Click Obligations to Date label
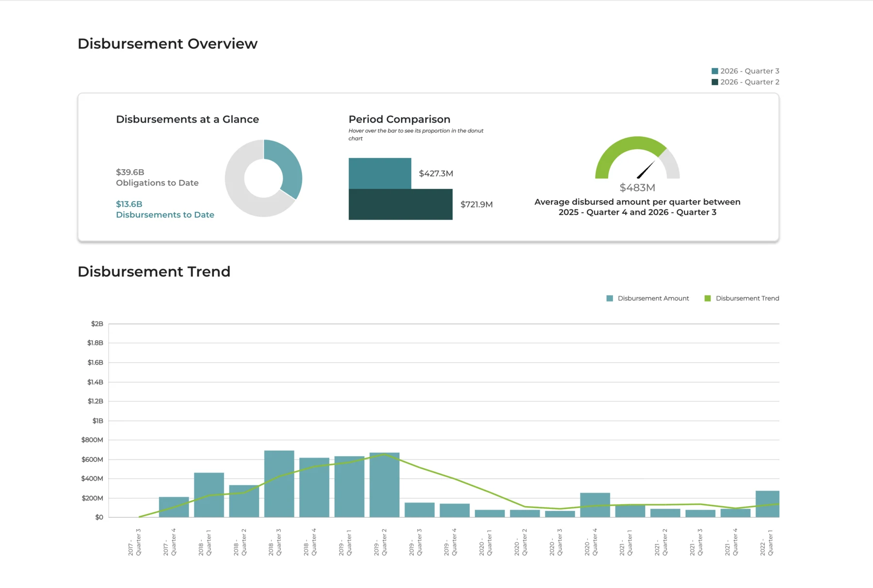Image resolution: width=873 pixels, height=588 pixels. (157, 183)
